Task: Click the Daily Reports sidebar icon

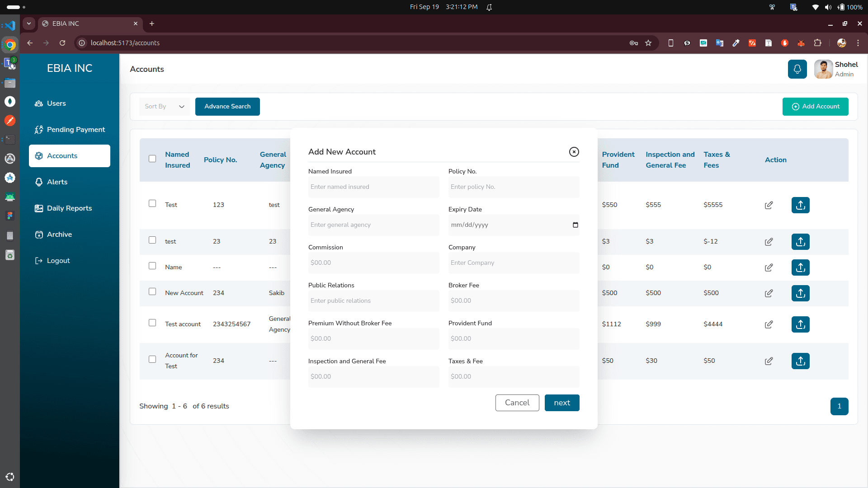Action: click(39, 208)
